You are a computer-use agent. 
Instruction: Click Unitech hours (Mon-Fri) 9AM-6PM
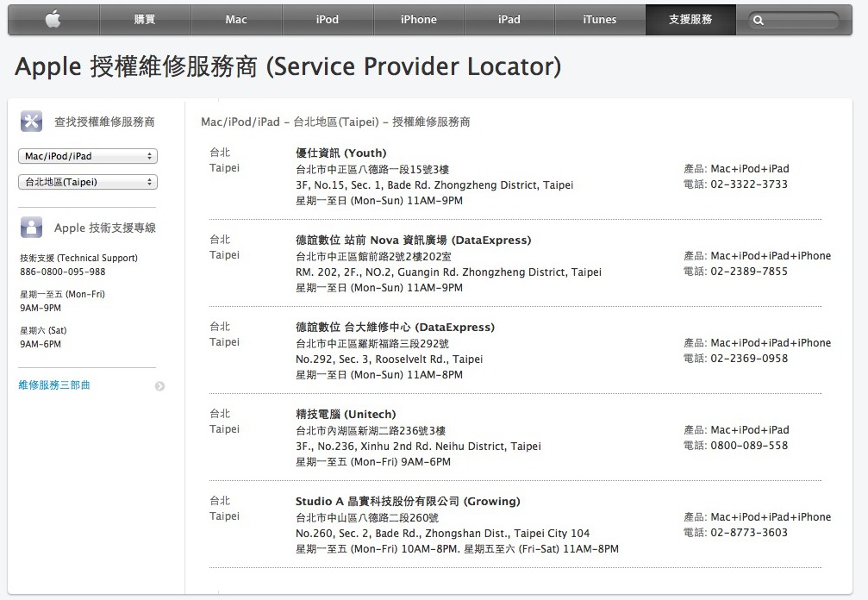point(373,461)
